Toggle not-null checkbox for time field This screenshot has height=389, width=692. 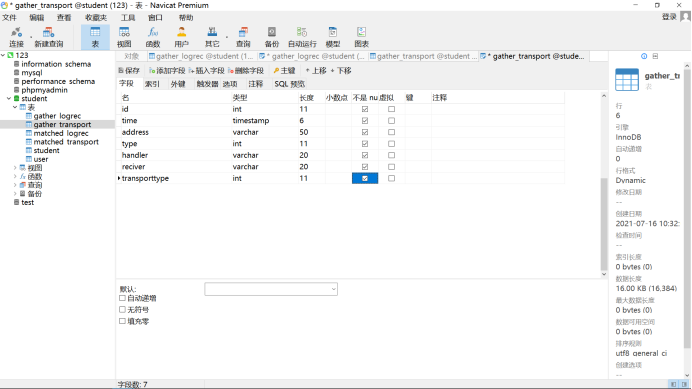coord(365,121)
